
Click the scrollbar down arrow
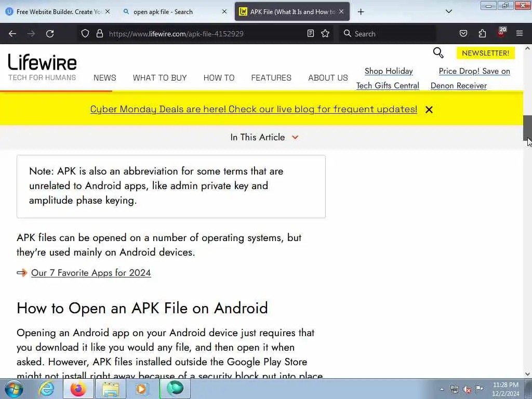tap(527, 374)
